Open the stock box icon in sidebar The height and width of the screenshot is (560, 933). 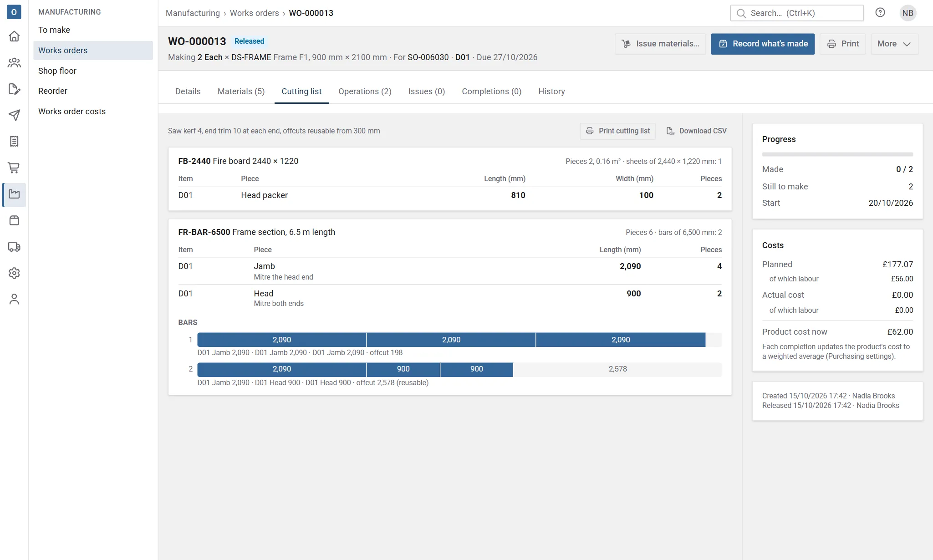click(14, 221)
